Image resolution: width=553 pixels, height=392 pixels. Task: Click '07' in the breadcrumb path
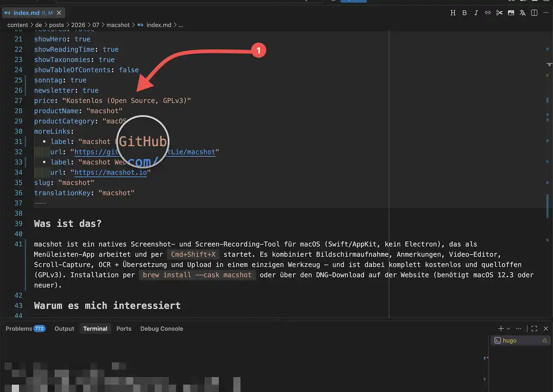[x=96, y=25]
